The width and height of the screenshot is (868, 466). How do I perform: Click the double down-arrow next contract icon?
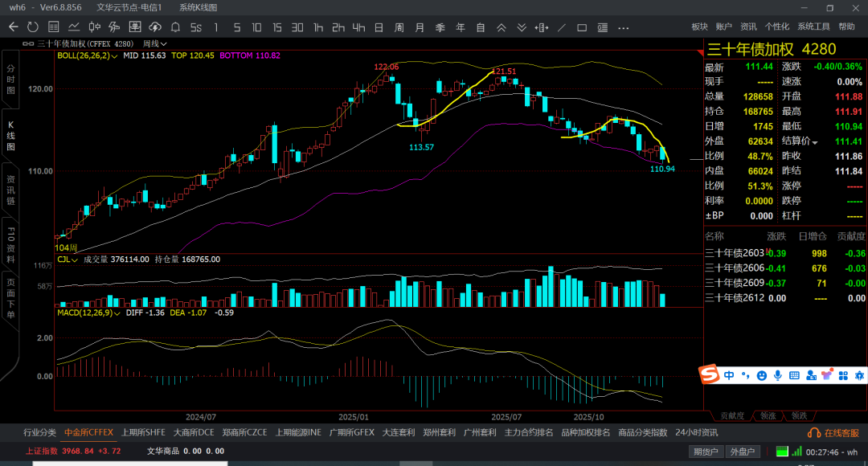[522, 27]
